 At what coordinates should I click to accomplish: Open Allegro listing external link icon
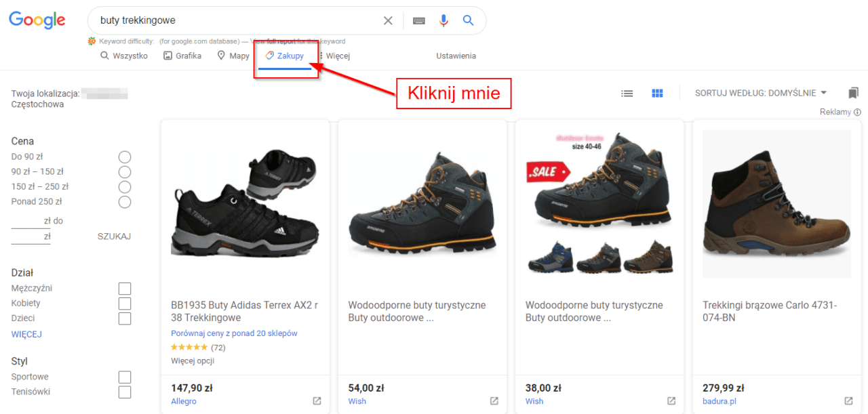(x=317, y=401)
